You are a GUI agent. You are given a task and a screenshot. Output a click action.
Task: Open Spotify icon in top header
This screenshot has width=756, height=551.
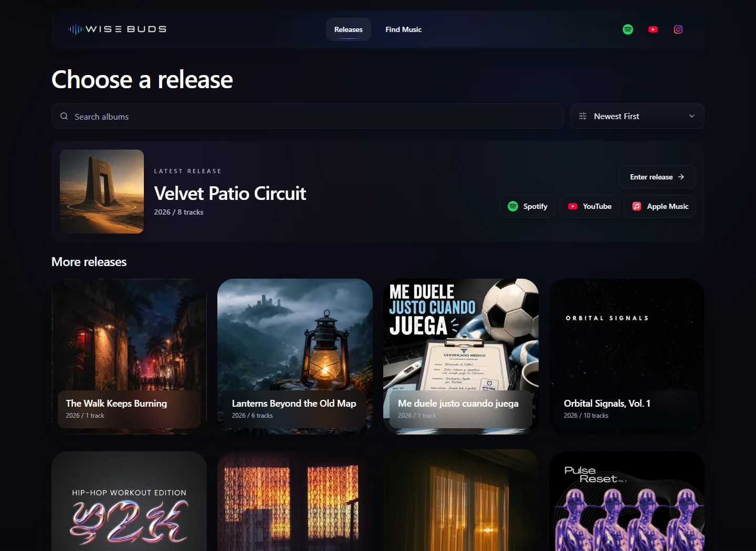[628, 29]
